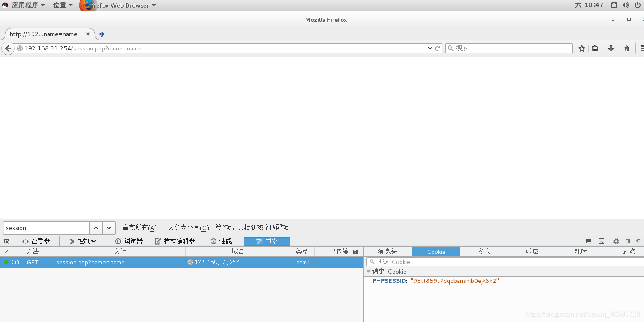The width and height of the screenshot is (644, 322).
Task: Go to the Firefox home page icon
Action: pyautogui.click(x=627, y=48)
